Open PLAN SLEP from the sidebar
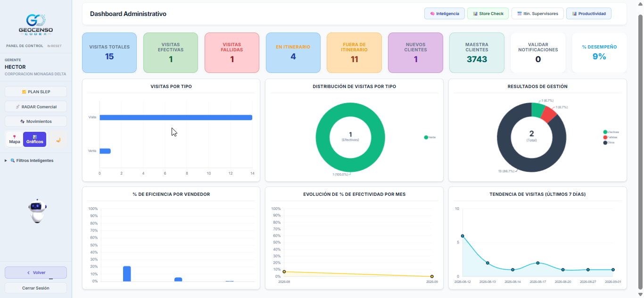This screenshot has width=644, height=298. click(x=36, y=92)
